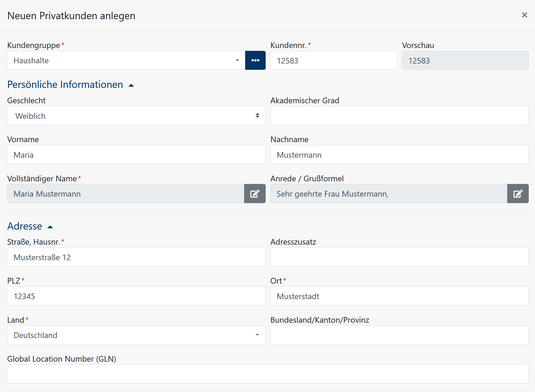Edit the Vollständiger Name via pencil icon
Screen dimensions: 535x392
[x=255, y=194]
